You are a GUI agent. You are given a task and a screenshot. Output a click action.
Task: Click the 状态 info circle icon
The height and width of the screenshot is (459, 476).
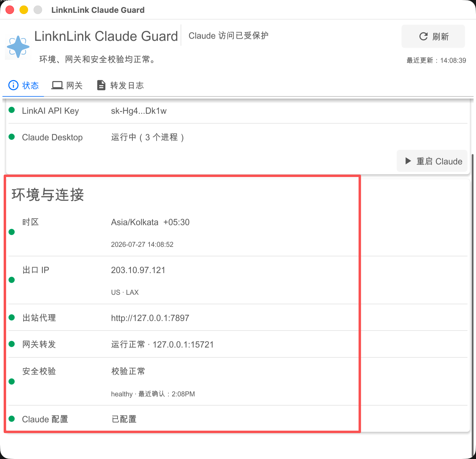tap(13, 85)
